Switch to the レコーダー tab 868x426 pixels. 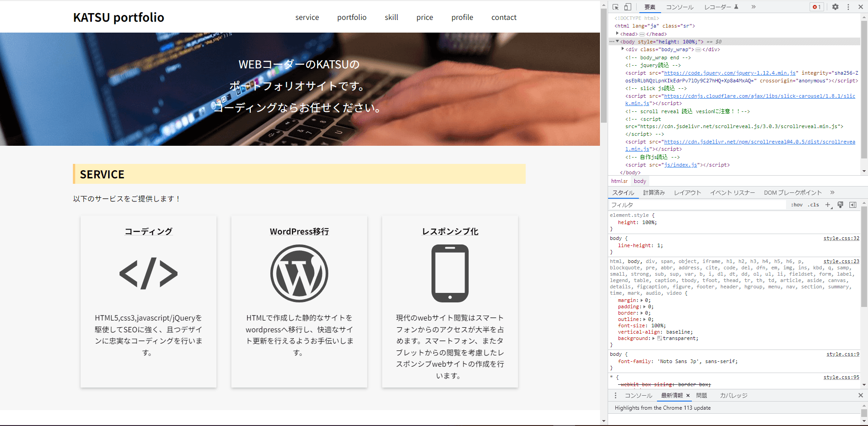point(721,7)
